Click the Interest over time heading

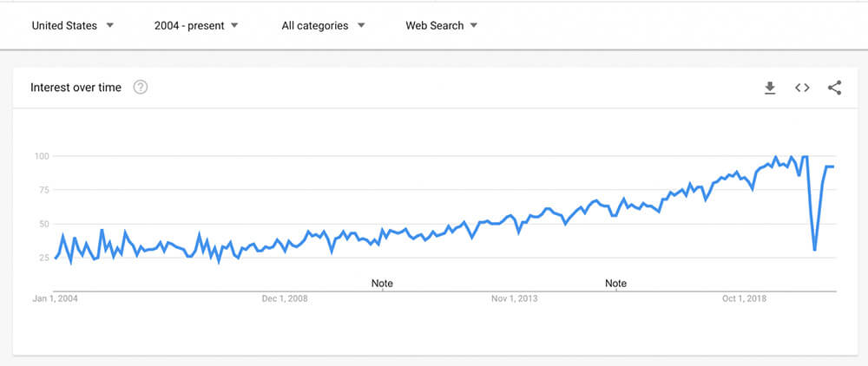pos(76,88)
